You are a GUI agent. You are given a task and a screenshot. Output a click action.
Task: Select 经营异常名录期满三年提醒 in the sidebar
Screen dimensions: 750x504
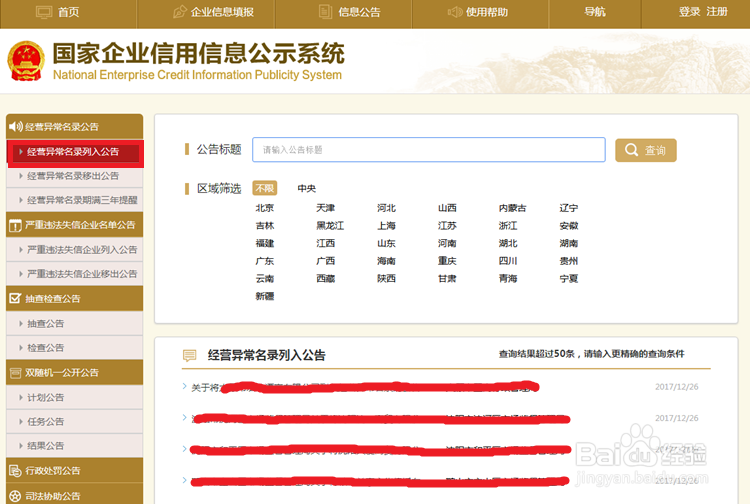click(75, 200)
